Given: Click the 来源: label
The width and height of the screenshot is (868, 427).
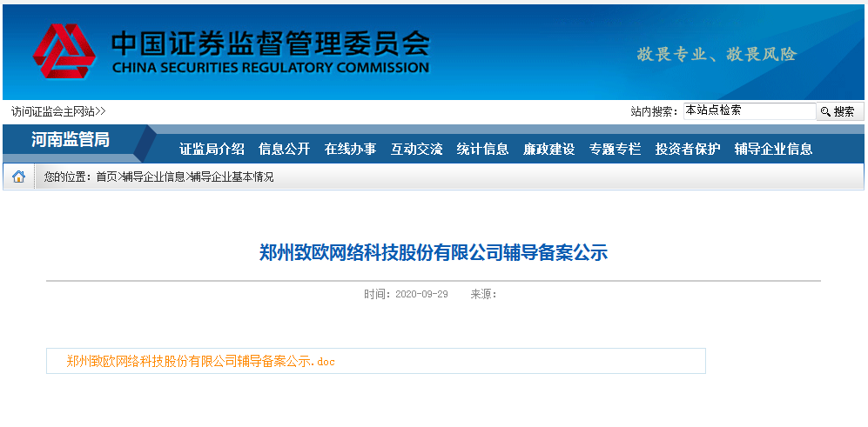Looking at the screenshot, I should click(483, 294).
